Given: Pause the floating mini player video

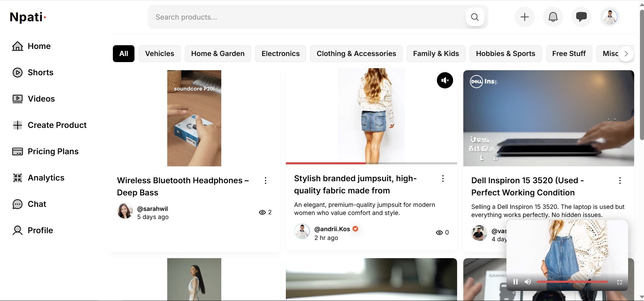Looking at the screenshot, I should 516,282.
